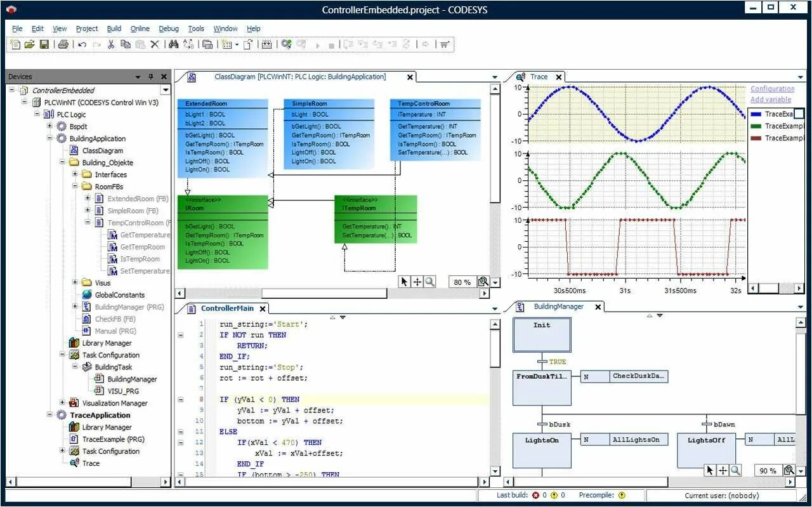Open a project using the folder icon
This screenshot has width=812, height=507.
pos(29,44)
